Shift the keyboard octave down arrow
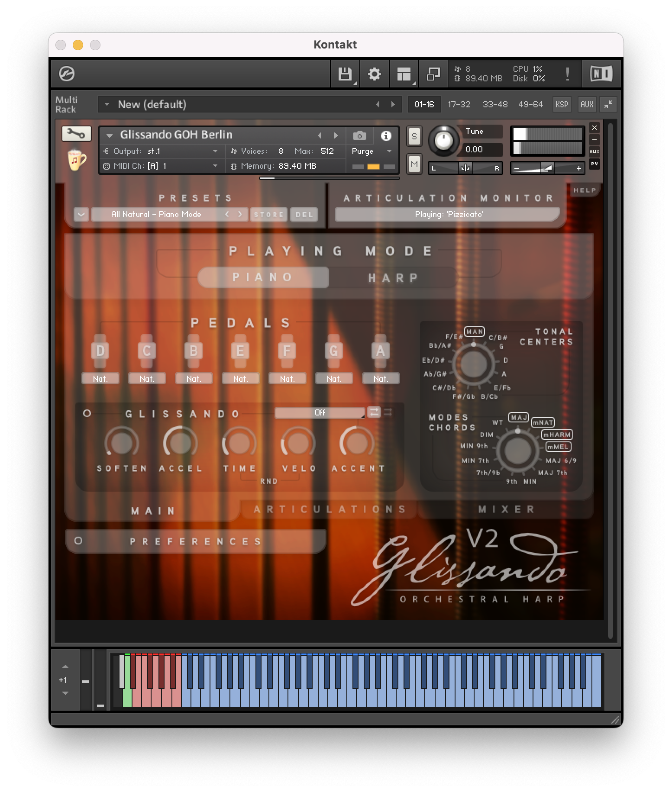Viewport: 672px width, 792px height. pos(65,693)
